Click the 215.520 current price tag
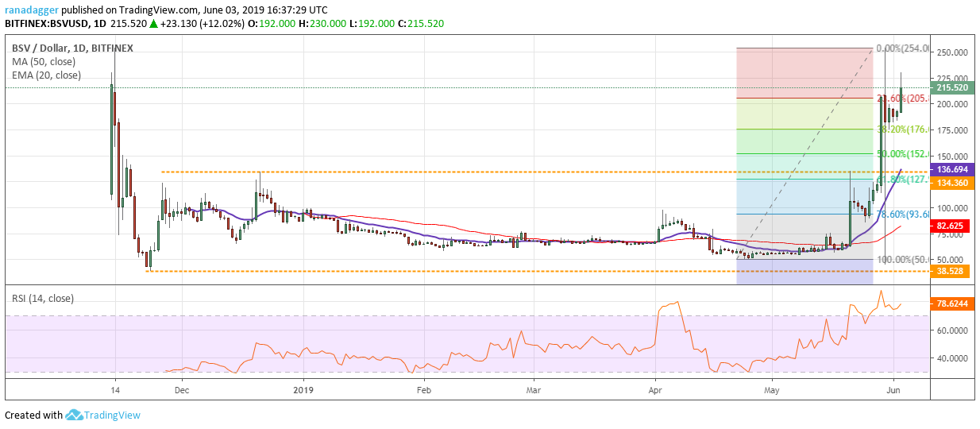This screenshot has height=429, width=980. coord(951,88)
